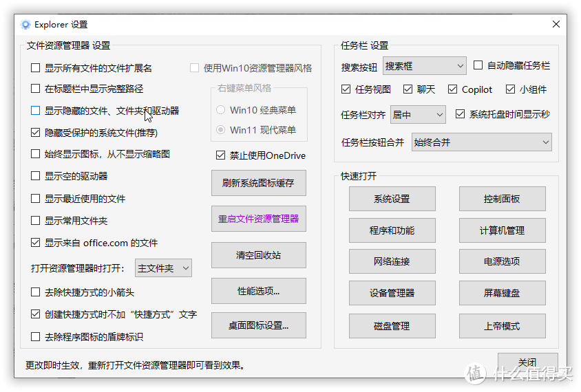
Task: Toggle 使用Win10资源管理器风格 checkbox
Action: pyautogui.click(x=195, y=67)
